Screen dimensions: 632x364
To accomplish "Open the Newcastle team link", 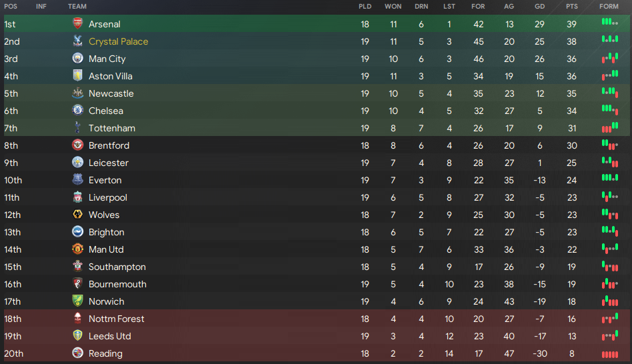I will pos(111,93).
